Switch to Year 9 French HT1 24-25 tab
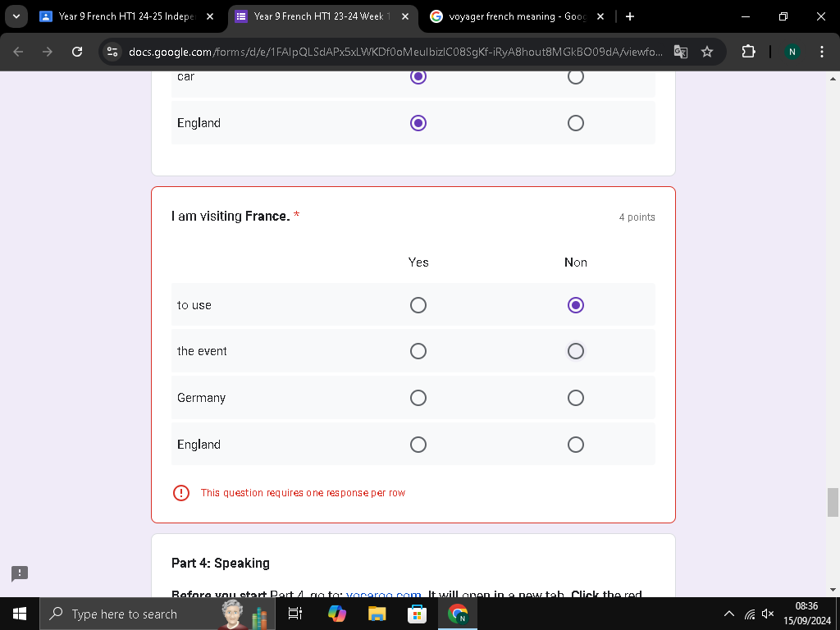Screen dimensions: 840x630 point(126,16)
